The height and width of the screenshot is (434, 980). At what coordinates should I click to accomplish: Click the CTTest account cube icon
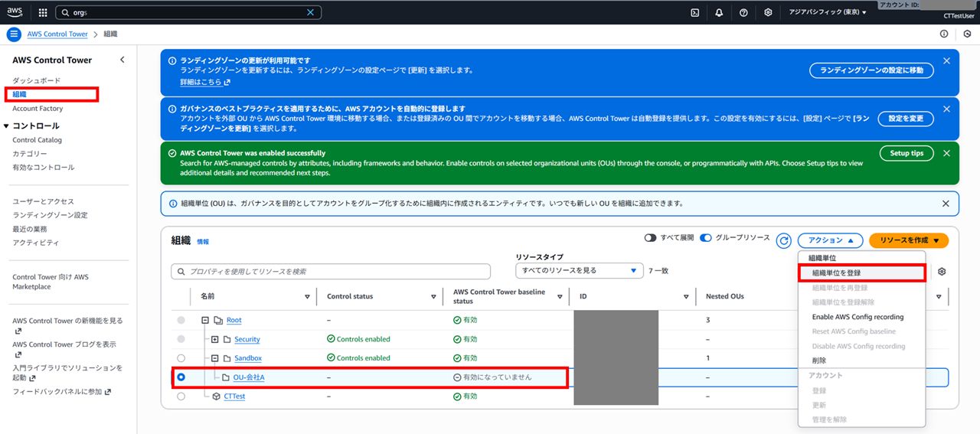point(217,396)
